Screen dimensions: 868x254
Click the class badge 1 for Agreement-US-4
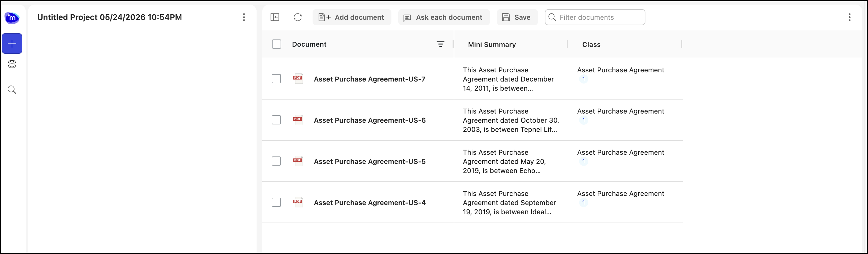[x=583, y=203]
